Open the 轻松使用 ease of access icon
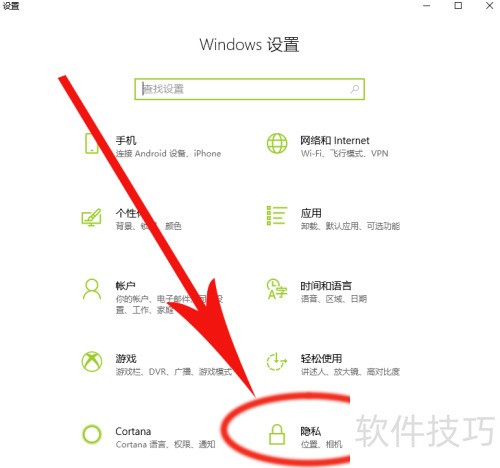Viewport: 500px width, 468px height. click(277, 362)
